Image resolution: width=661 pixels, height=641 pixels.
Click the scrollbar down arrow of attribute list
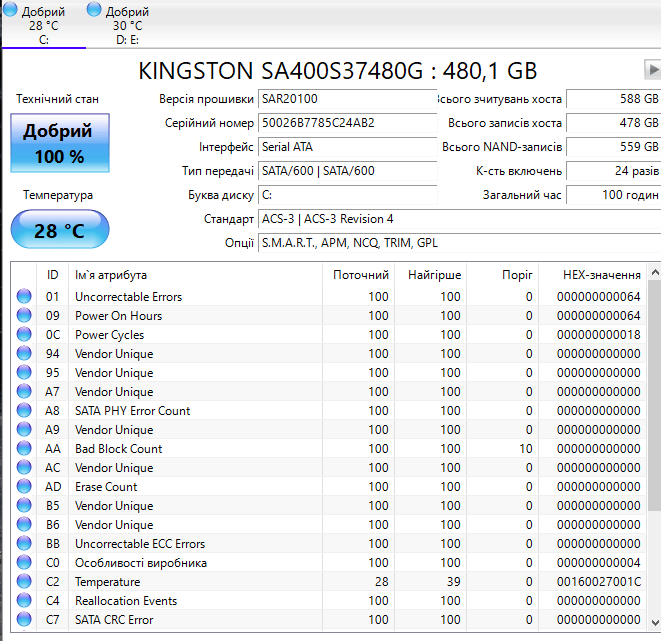pos(655,622)
